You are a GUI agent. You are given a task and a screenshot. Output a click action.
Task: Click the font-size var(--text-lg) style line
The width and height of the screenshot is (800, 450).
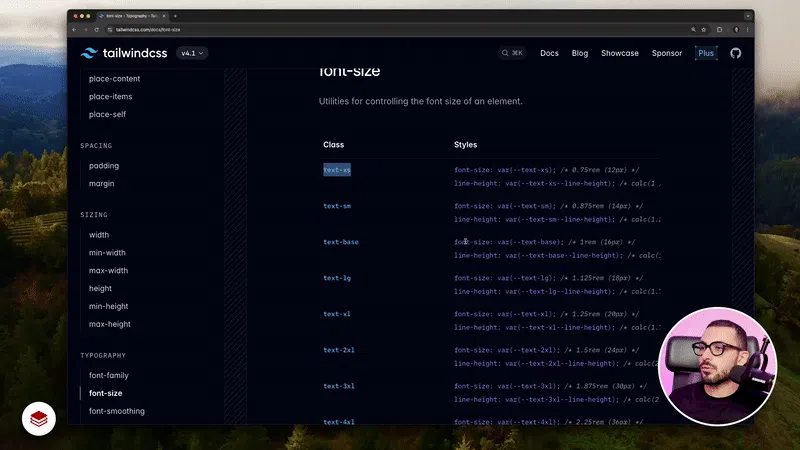pos(548,278)
